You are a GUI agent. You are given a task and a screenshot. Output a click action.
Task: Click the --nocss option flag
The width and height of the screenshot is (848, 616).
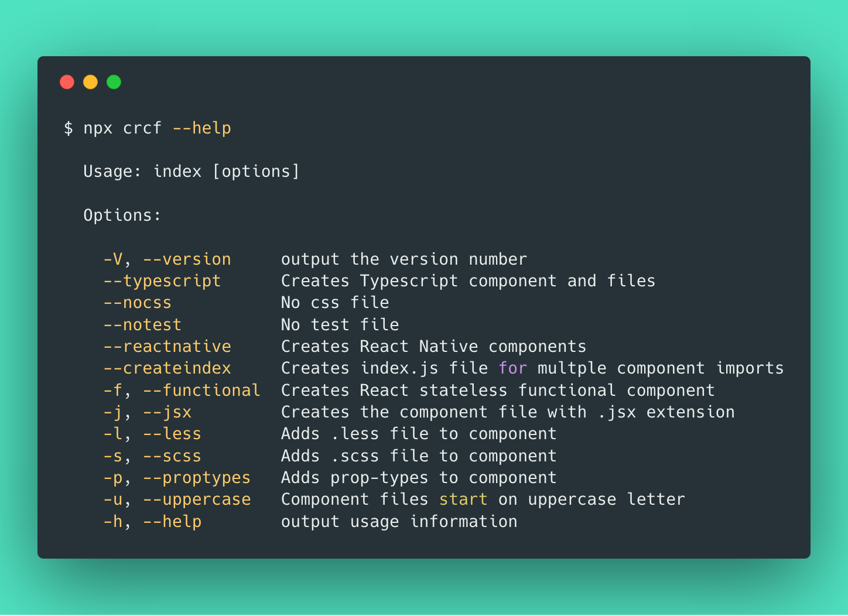pos(138,303)
